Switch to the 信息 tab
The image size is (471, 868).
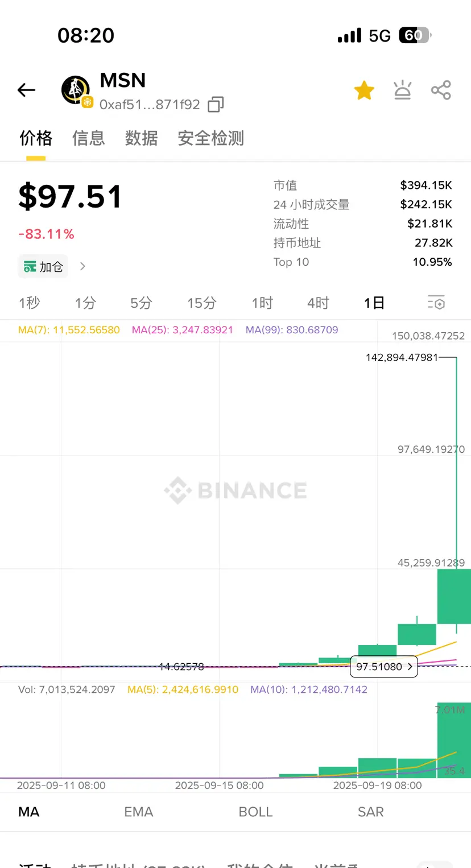coord(89,138)
